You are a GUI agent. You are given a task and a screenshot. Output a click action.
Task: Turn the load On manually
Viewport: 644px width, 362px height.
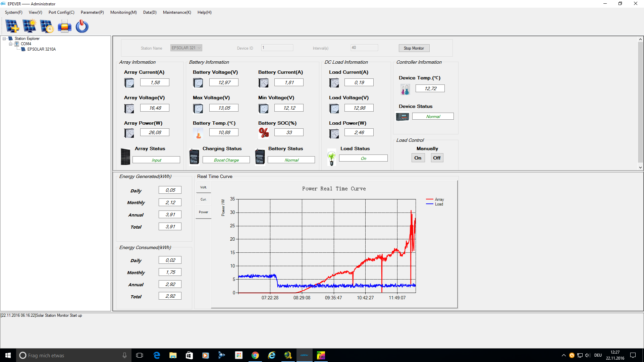(x=418, y=158)
